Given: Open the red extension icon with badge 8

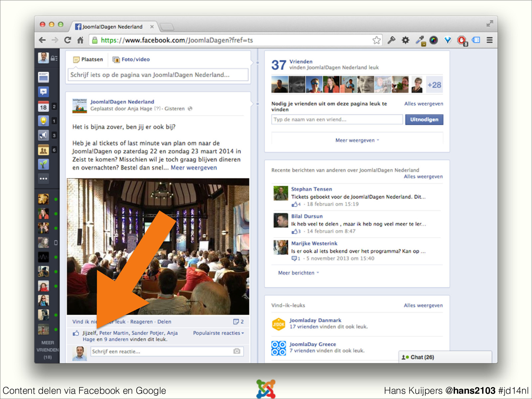Looking at the screenshot, I should pyautogui.click(x=462, y=41).
